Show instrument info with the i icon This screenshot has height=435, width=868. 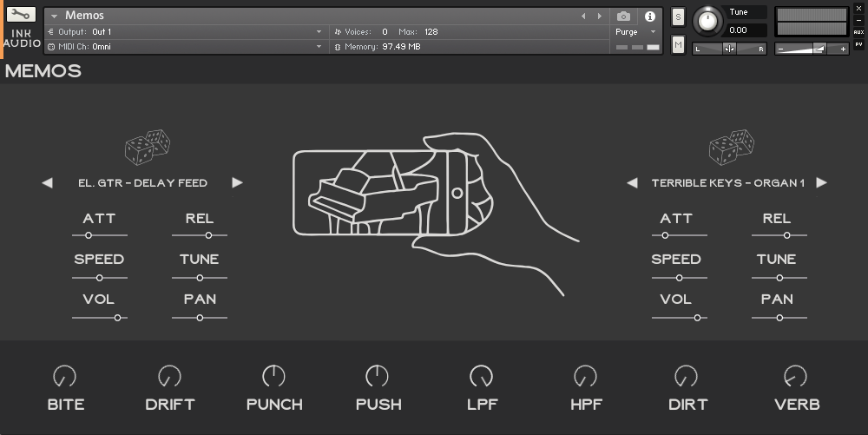click(649, 16)
